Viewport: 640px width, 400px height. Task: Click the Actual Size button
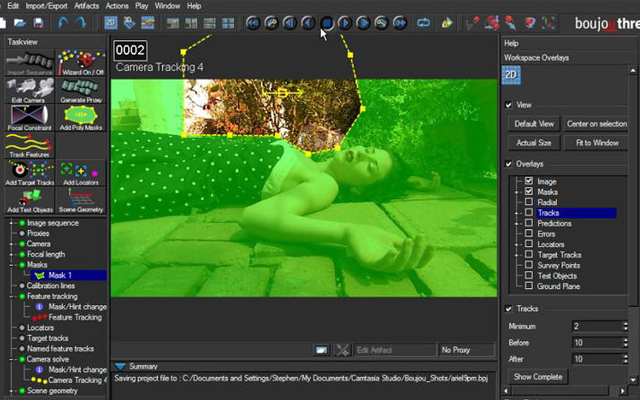click(x=534, y=142)
